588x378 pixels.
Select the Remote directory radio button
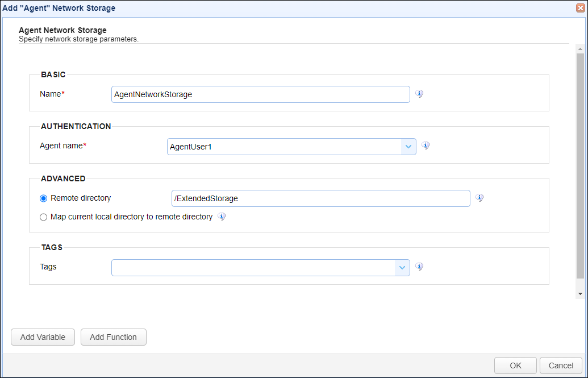pyautogui.click(x=44, y=198)
